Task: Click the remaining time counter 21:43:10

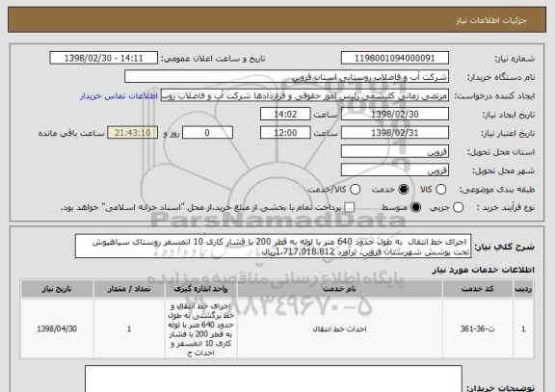Action: (133, 133)
